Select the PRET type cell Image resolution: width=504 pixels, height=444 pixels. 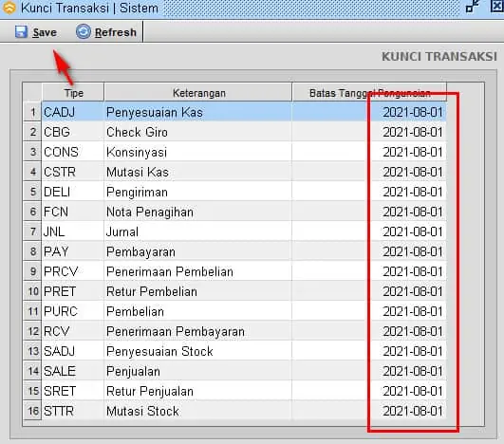click(x=73, y=291)
